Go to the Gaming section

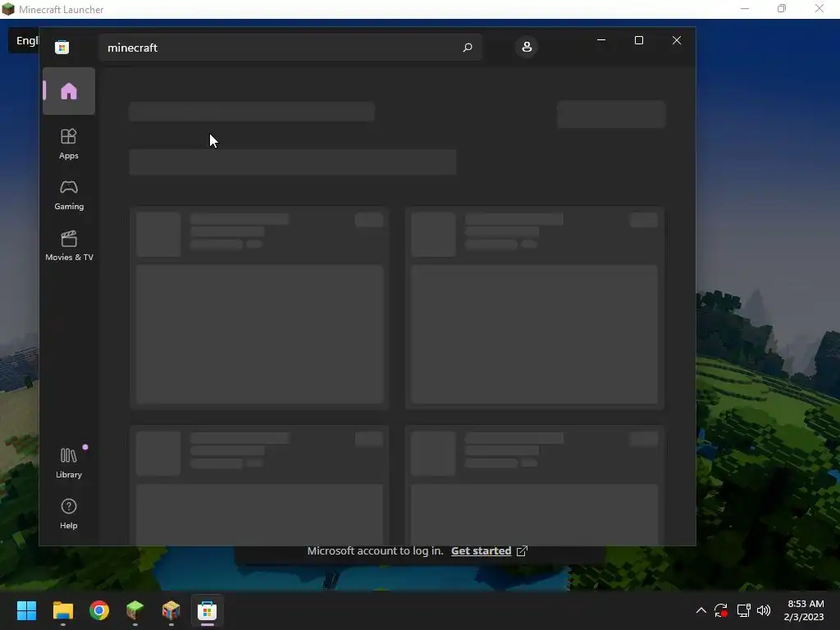(69, 195)
